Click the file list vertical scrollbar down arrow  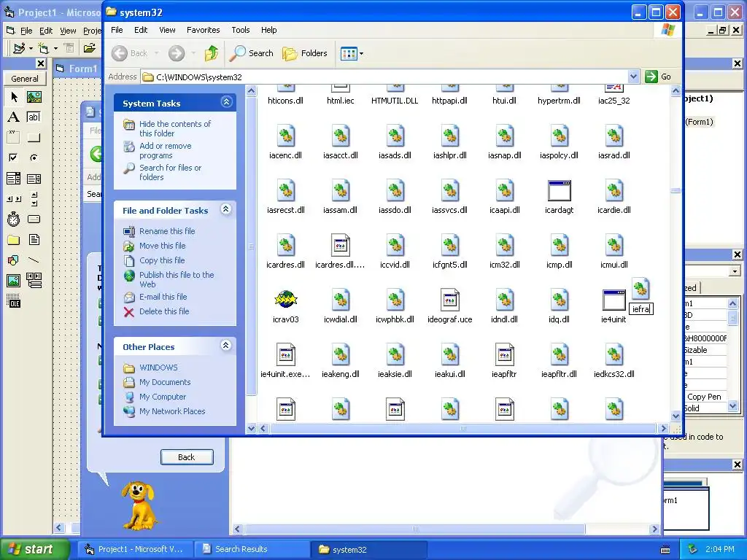(676, 416)
